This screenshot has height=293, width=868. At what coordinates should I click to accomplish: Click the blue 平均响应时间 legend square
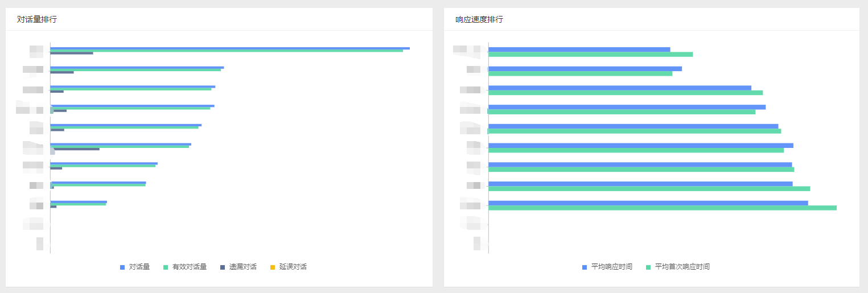click(585, 267)
